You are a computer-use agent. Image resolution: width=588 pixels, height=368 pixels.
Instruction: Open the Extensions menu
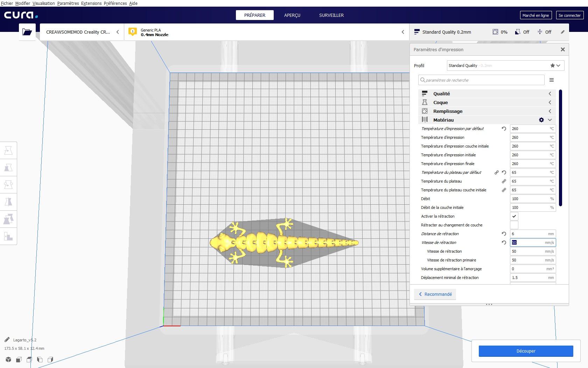91,3
